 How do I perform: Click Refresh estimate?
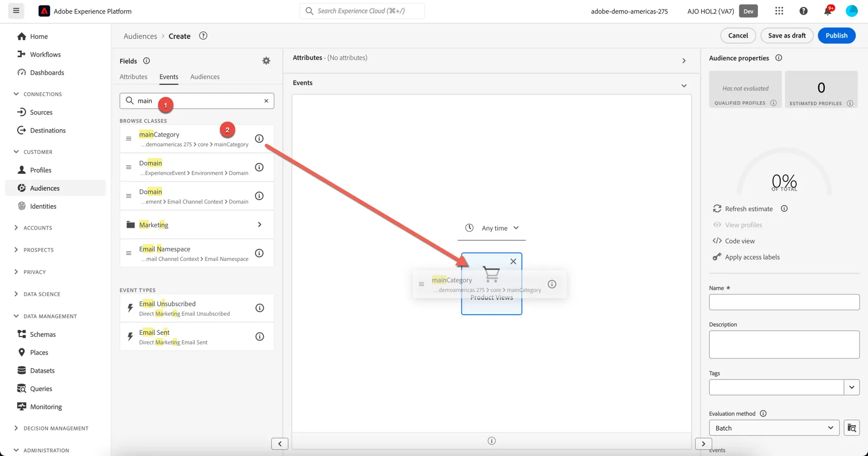coord(748,209)
